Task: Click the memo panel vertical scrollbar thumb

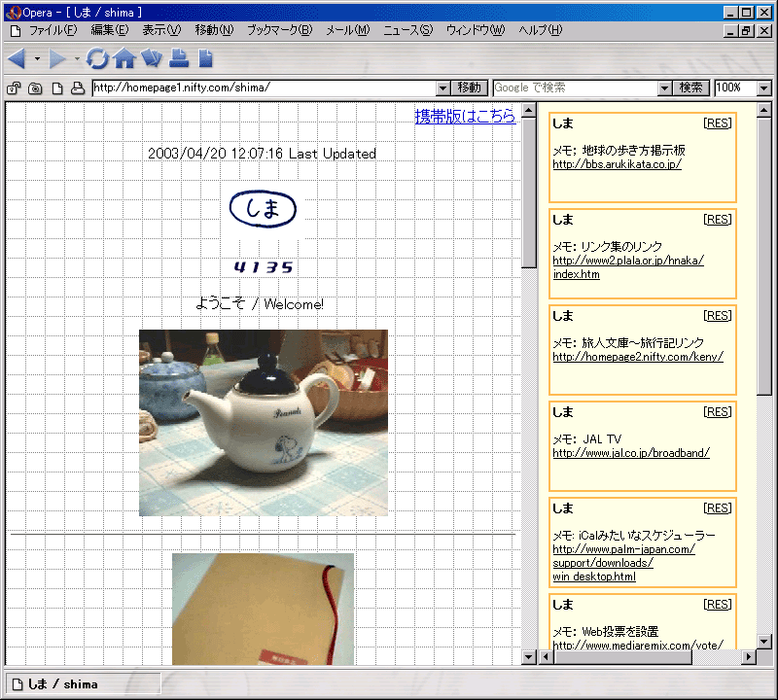Action: [x=764, y=256]
